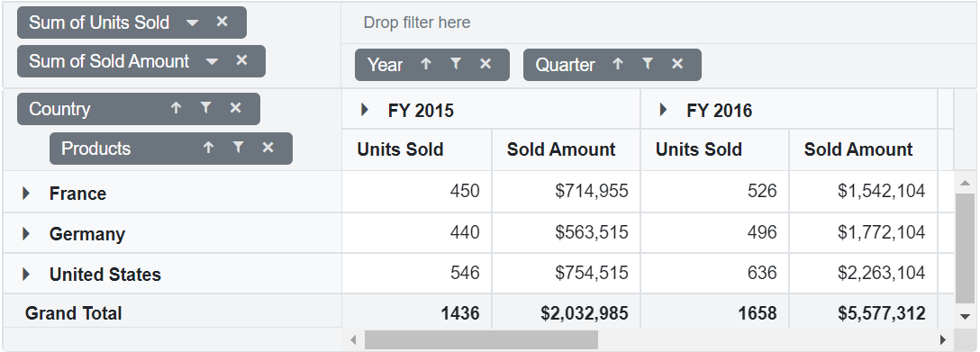Sort the Year field ascending arrow
Screen dimensions: 980x352
click(426, 64)
